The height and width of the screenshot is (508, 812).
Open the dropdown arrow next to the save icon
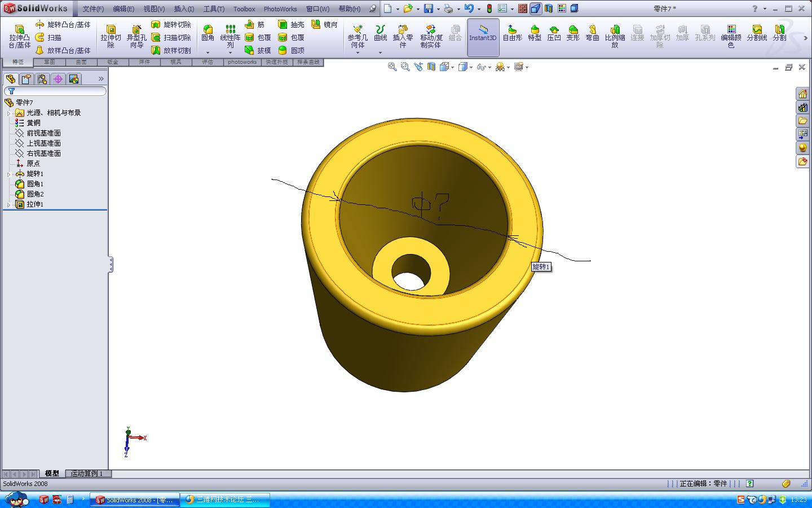click(438, 9)
